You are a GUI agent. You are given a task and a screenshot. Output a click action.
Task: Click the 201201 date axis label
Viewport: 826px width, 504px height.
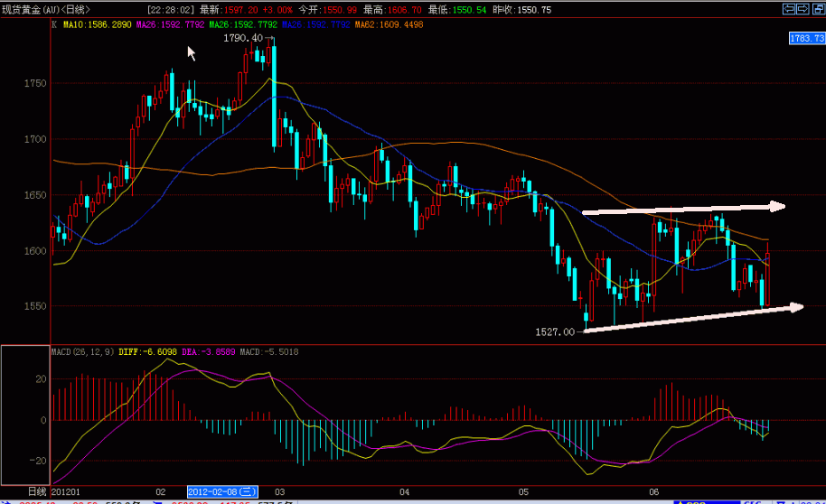[65, 492]
